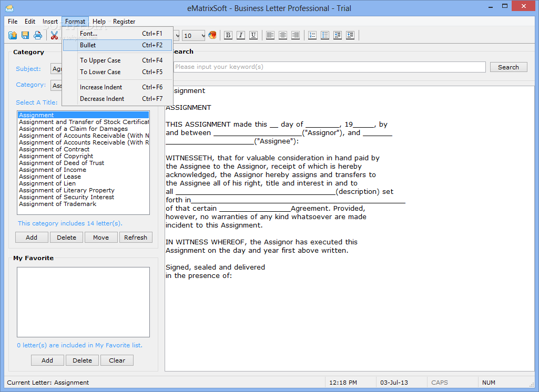
Task: Open the Help menu
Action: [99, 22]
